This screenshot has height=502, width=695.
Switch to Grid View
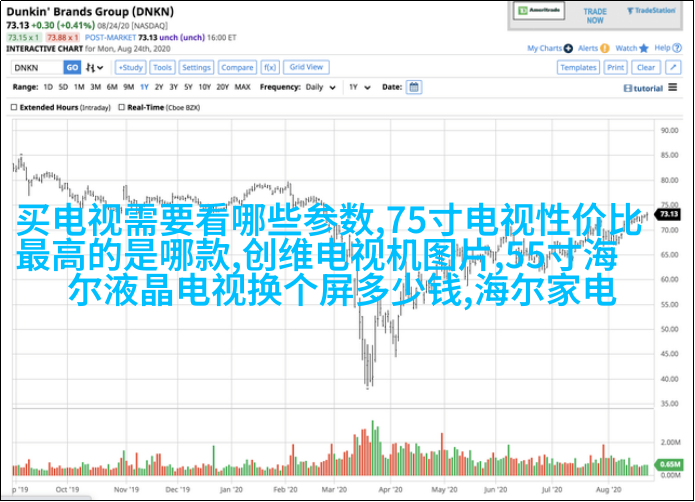coord(306,67)
